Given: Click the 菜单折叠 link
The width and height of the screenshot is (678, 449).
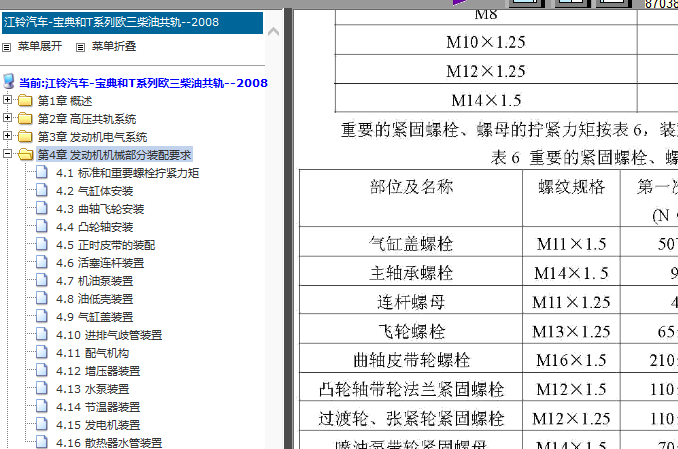Looking at the screenshot, I should (114, 46).
